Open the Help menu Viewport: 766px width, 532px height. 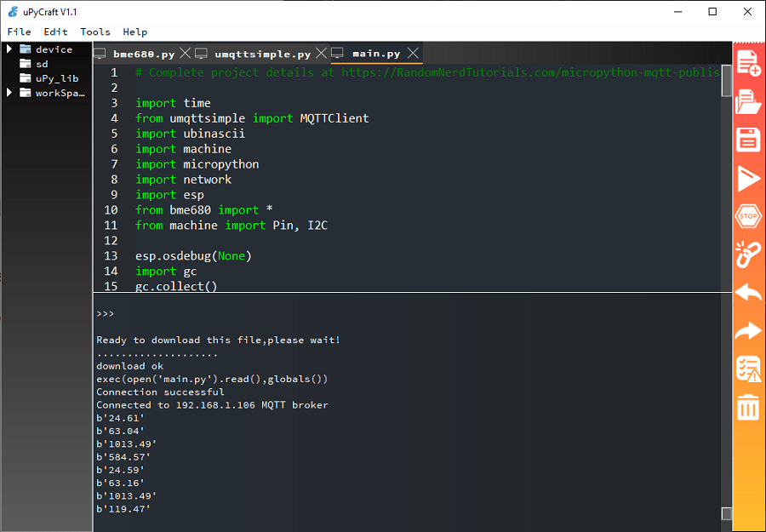click(x=134, y=31)
